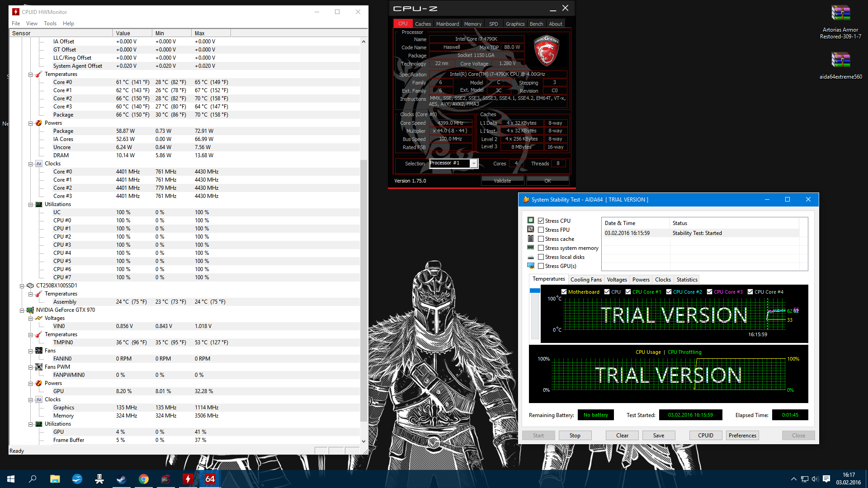The width and height of the screenshot is (868, 488).
Task: Open HWMonitor taskbar icon with lightning bolt
Action: tap(188, 479)
